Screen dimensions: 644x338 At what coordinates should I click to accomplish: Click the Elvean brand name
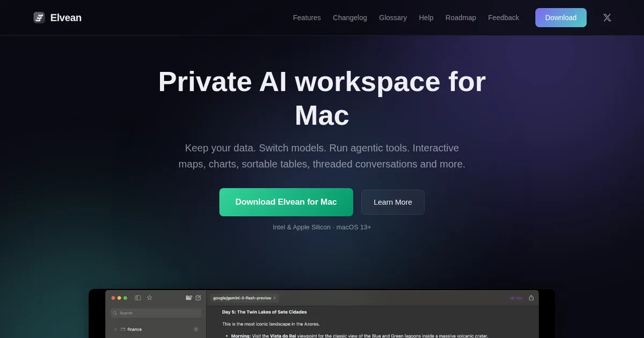pyautogui.click(x=66, y=18)
